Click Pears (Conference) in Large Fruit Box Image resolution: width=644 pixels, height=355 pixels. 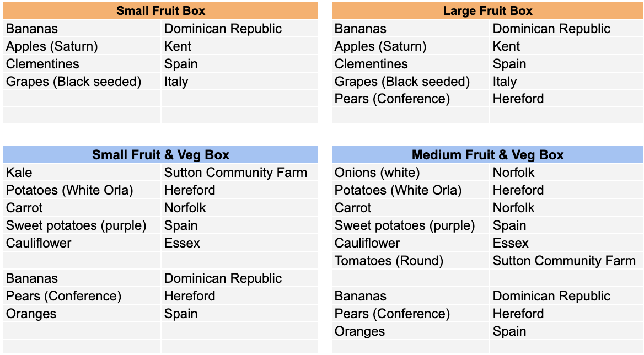tap(411, 99)
